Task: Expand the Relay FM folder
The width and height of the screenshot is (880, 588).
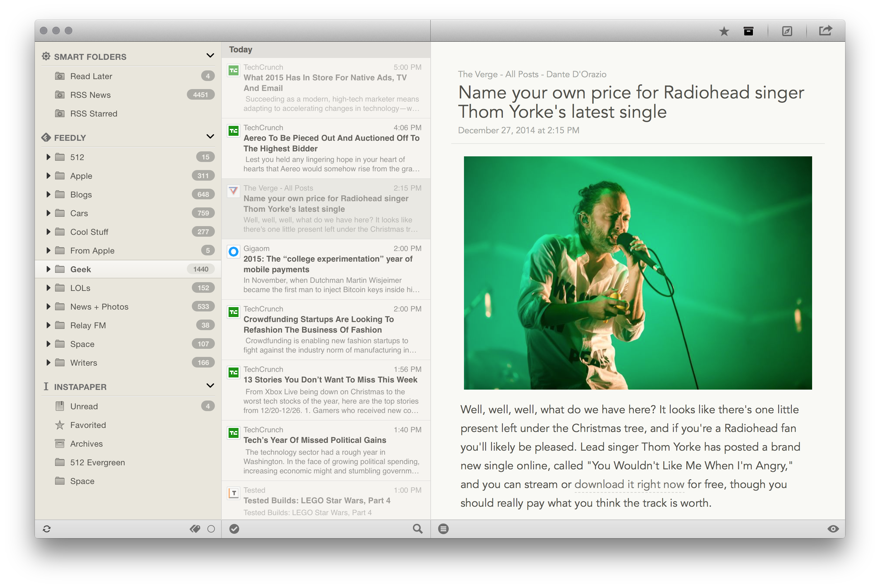Action: (x=48, y=325)
